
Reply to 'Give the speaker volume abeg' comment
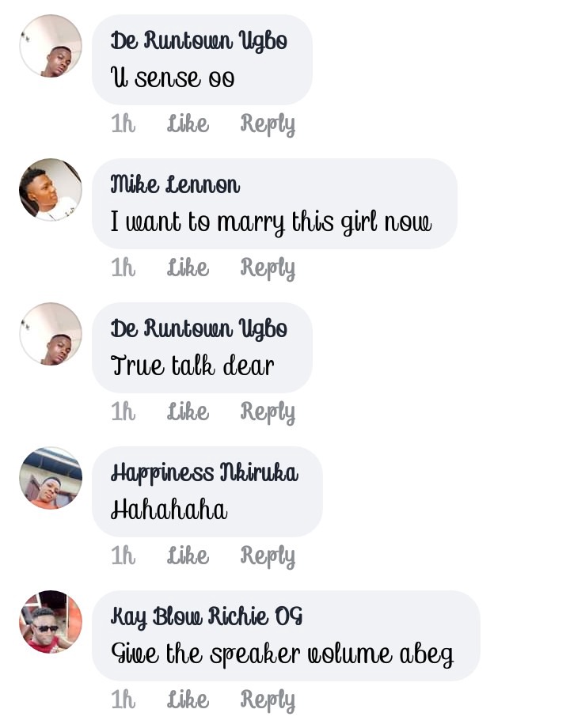click(x=268, y=700)
